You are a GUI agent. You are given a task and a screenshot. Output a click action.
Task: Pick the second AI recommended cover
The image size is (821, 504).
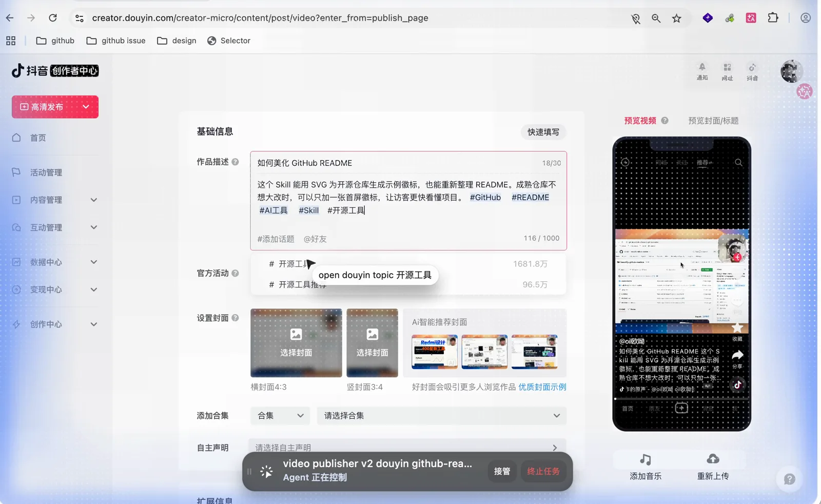point(484,352)
